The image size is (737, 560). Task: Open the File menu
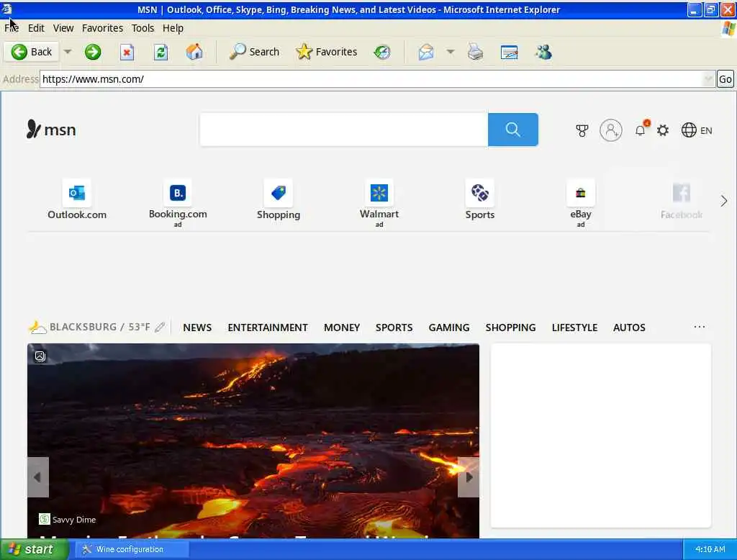coord(12,28)
